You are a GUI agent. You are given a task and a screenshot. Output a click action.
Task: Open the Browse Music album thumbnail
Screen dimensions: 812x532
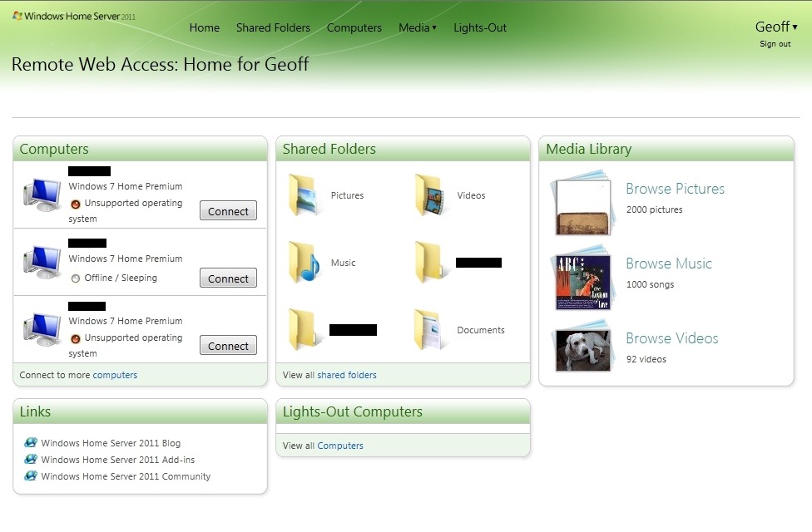[582, 281]
